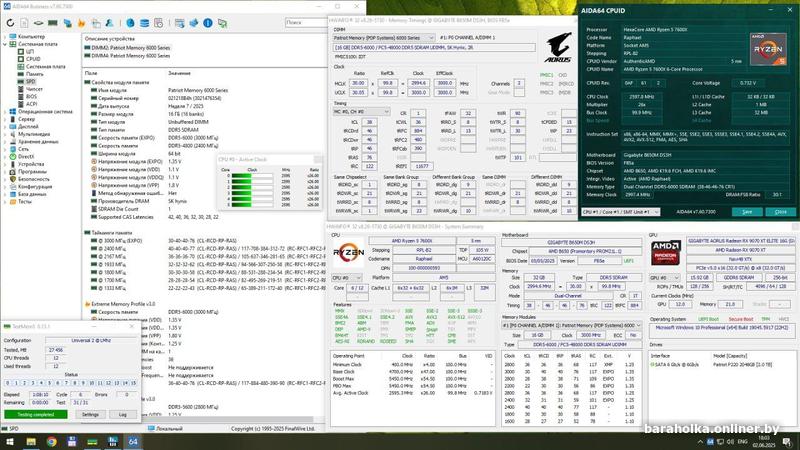Click the tCL timing value field
The height and width of the screenshot is (450, 800).
click(x=369, y=122)
